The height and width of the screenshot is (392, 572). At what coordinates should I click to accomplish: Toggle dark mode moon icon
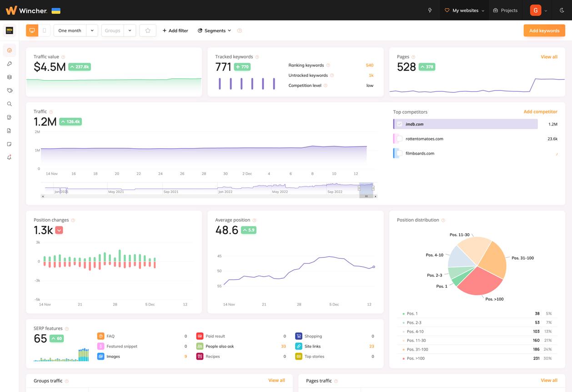[562, 10]
